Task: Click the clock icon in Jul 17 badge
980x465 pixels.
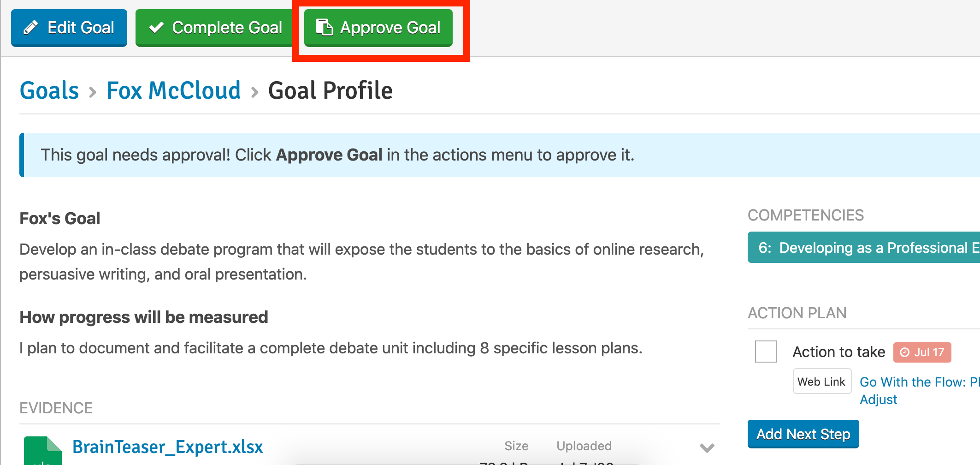Action: [905, 352]
